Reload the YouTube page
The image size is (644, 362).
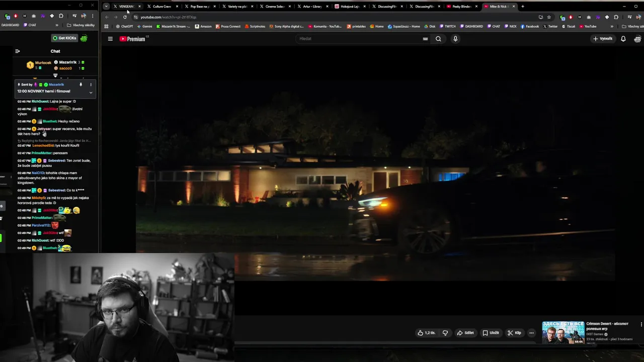pyautogui.click(x=125, y=17)
